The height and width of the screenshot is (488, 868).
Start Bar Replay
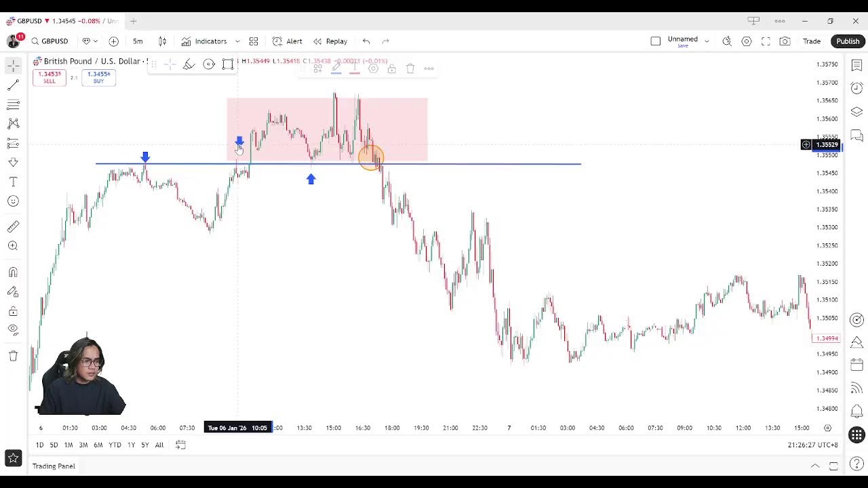(x=330, y=41)
